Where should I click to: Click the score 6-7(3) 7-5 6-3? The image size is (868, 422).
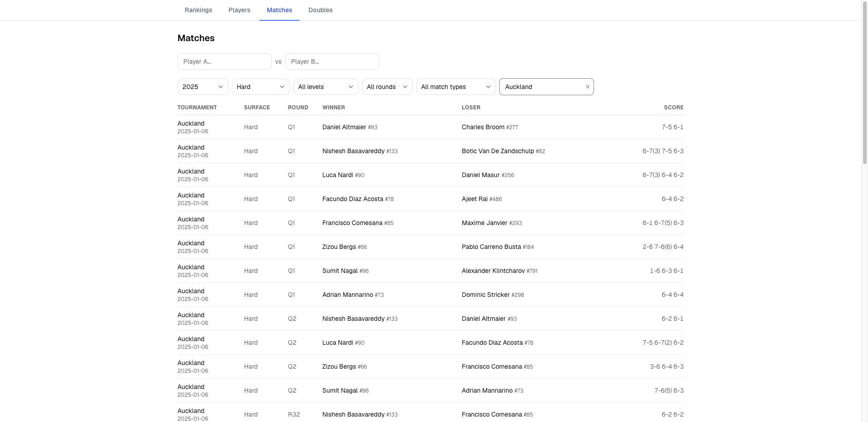point(663,151)
